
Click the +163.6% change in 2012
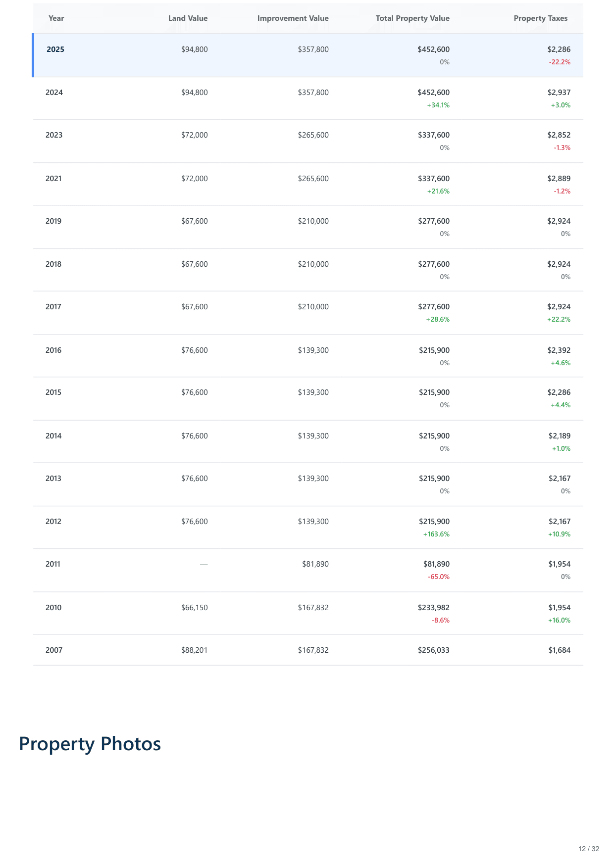click(436, 534)
